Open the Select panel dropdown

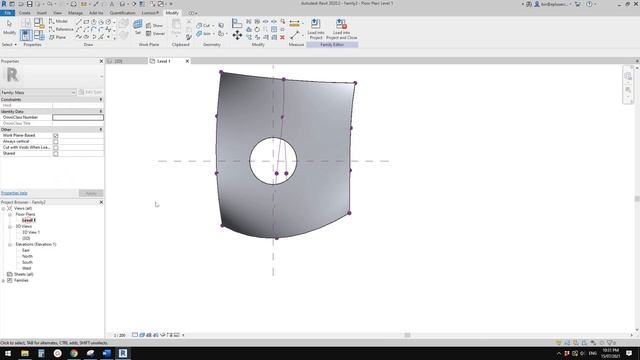(x=9, y=44)
